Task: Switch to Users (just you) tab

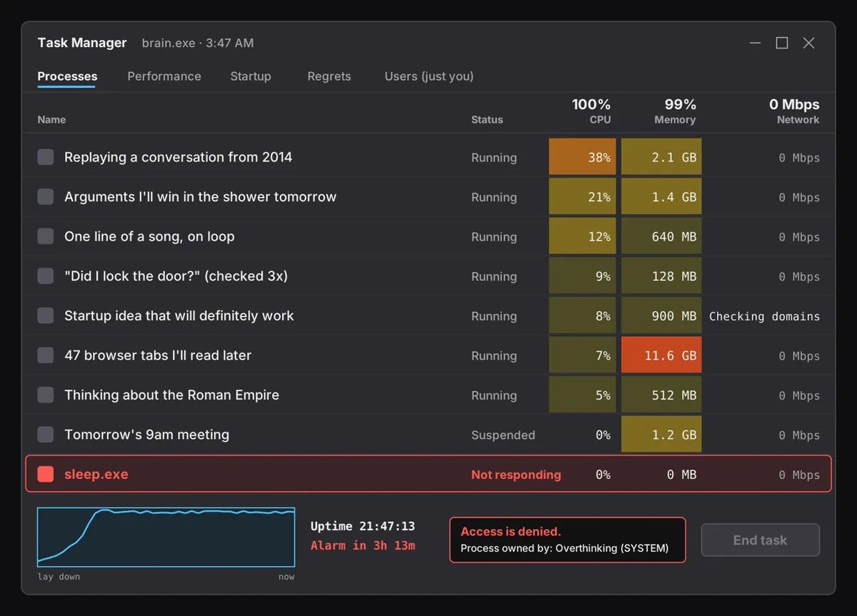Action: point(429,76)
